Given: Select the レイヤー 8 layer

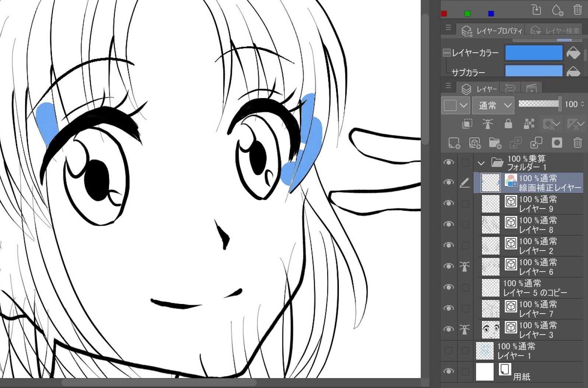Looking at the screenshot, I should pyautogui.click(x=531, y=225).
